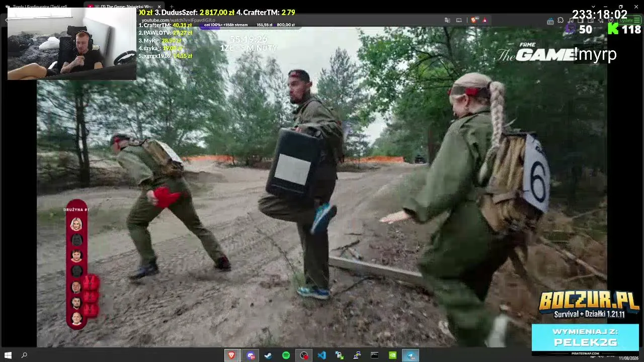Switch to the Tipply Konfigurator tab
This screenshot has width=644, height=362.
coord(40,7)
